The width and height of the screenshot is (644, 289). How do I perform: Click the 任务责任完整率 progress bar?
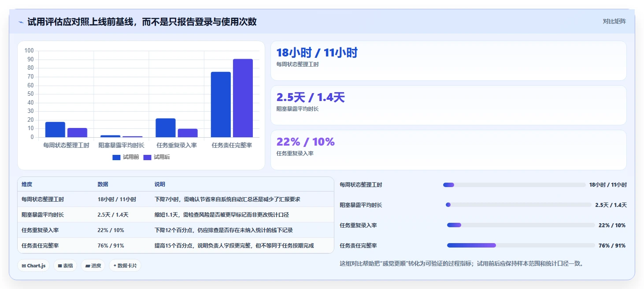pyautogui.click(x=521, y=245)
